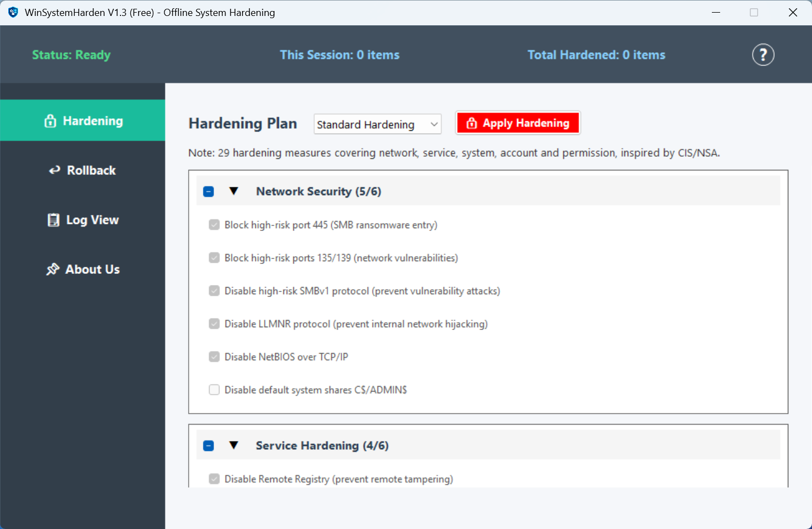
Task: Click the Log View document icon
Action: coord(53,220)
